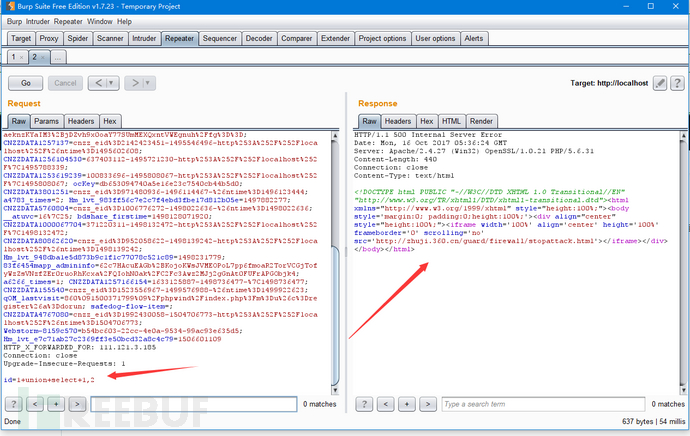
Task: Open the Alerts tab
Action: (474, 38)
